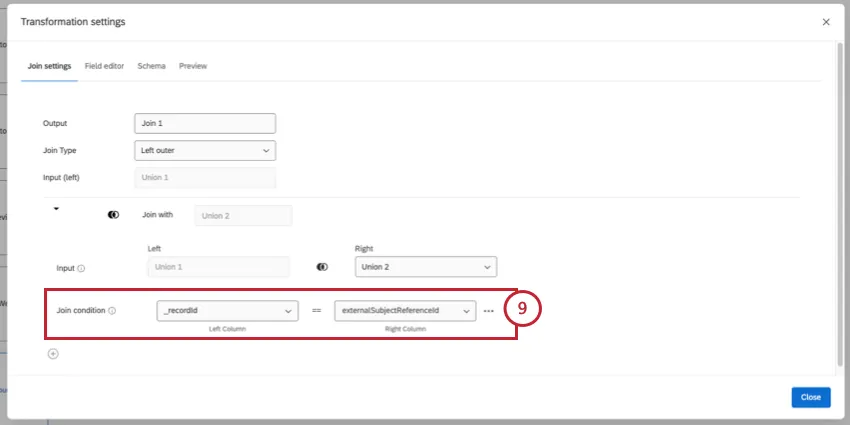Click the Join with Union 2 field
Image resolution: width=850 pixels, height=425 pixels.
coord(243,215)
